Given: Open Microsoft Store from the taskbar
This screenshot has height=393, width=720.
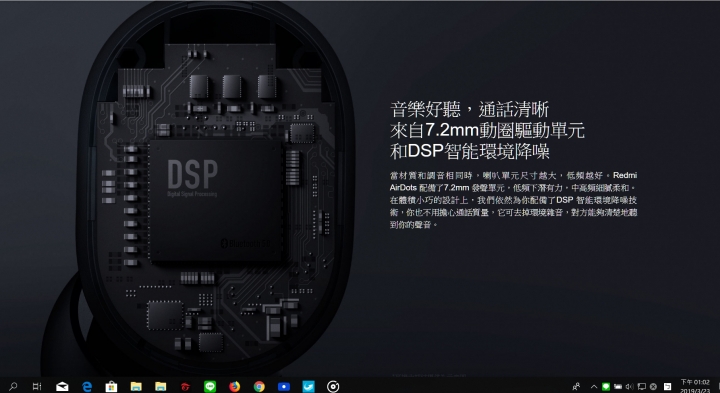Looking at the screenshot, I should click(111, 387).
